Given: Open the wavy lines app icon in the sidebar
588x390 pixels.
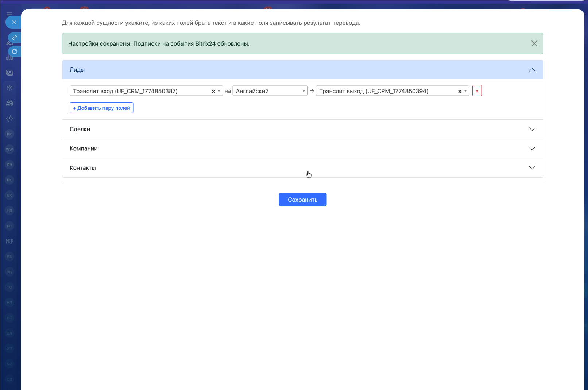Looking at the screenshot, I should tap(9, 103).
